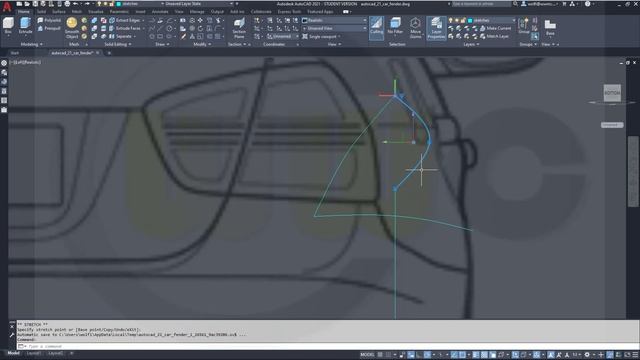
Task: Open the Start drawing tab
Action: click(15, 53)
